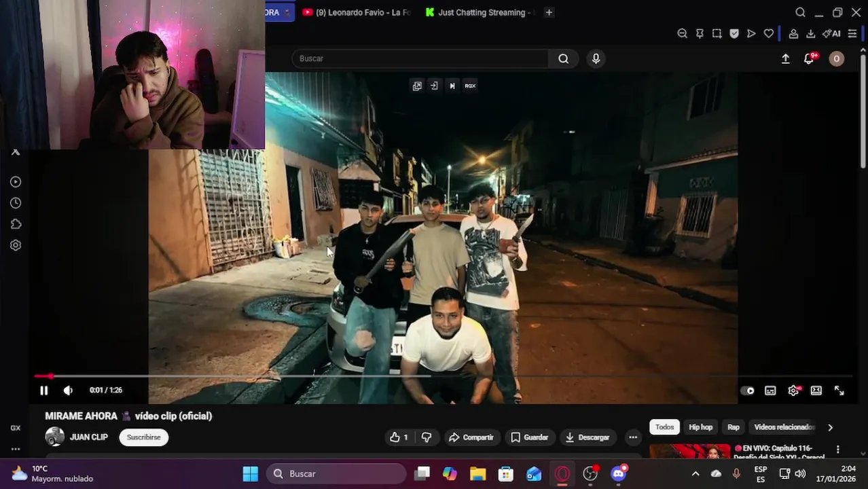This screenshot has height=489, width=868.
Task: Open settings gear in Opera sidebar
Action: click(x=16, y=245)
